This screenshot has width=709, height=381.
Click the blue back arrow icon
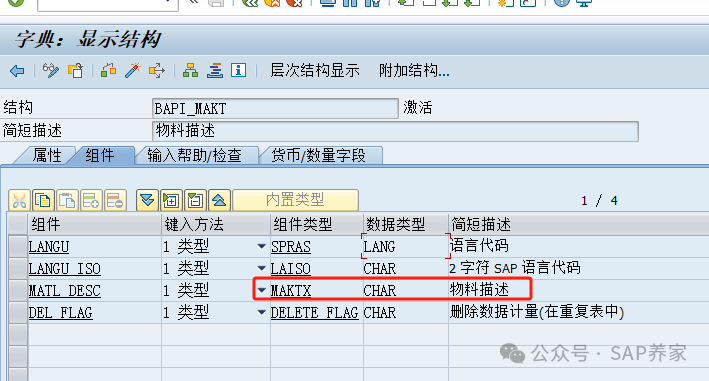(17, 71)
